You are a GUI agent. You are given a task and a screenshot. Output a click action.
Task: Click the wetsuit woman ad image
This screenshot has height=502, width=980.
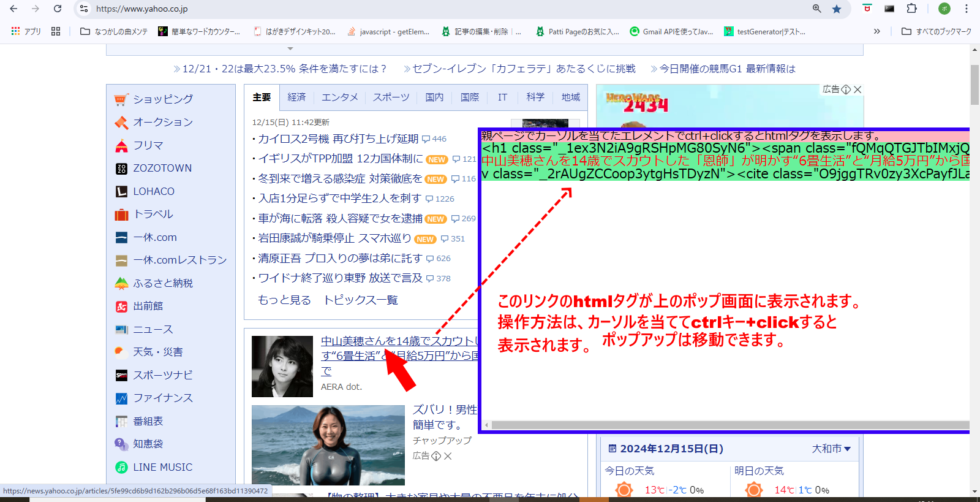(328, 445)
